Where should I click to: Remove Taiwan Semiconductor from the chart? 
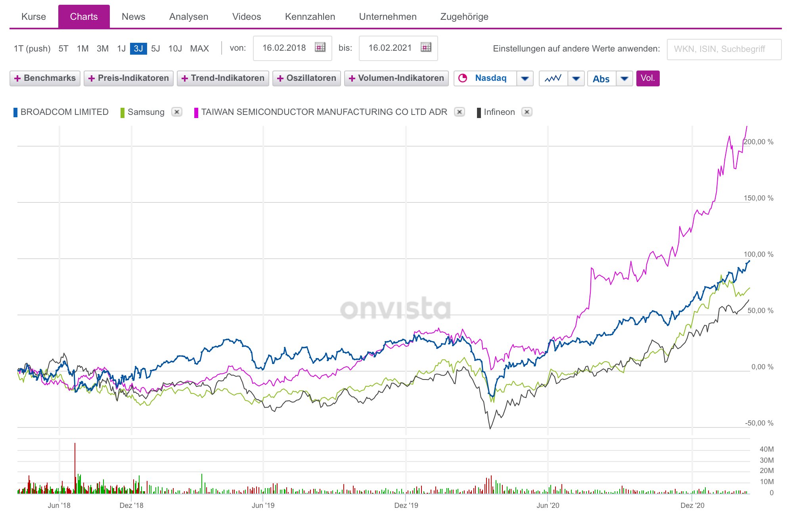pyautogui.click(x=459, y=112)
